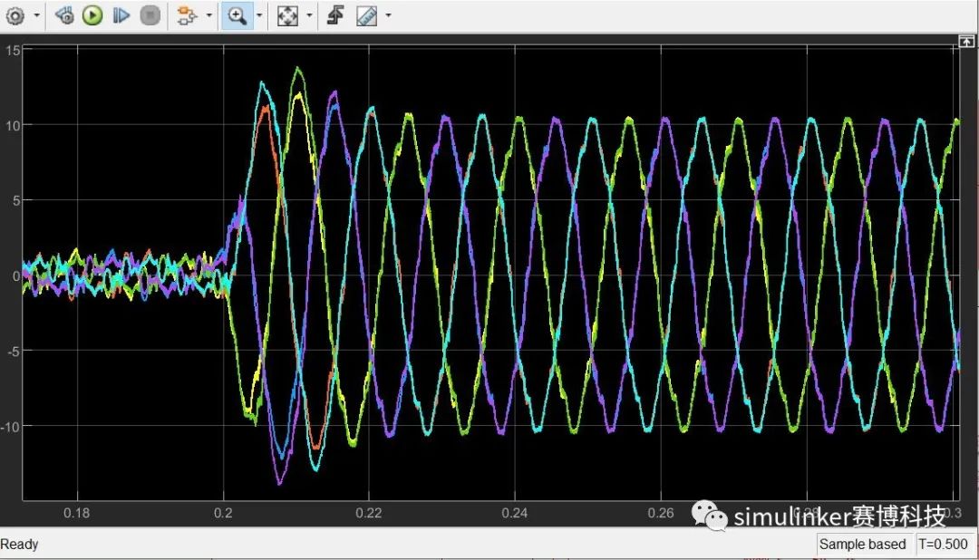Click the scale axes limits icon
This screenshot has width=979, height=560.
[x=287, y=15]
